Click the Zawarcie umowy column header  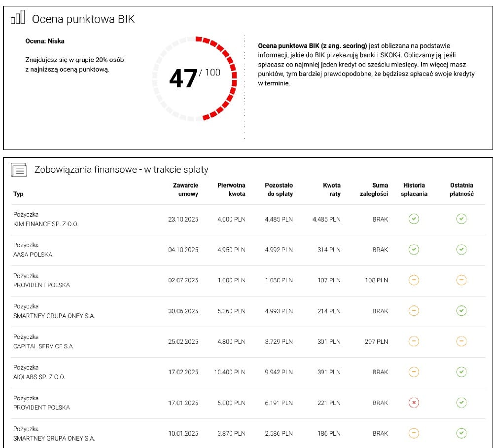click(185, 189)
